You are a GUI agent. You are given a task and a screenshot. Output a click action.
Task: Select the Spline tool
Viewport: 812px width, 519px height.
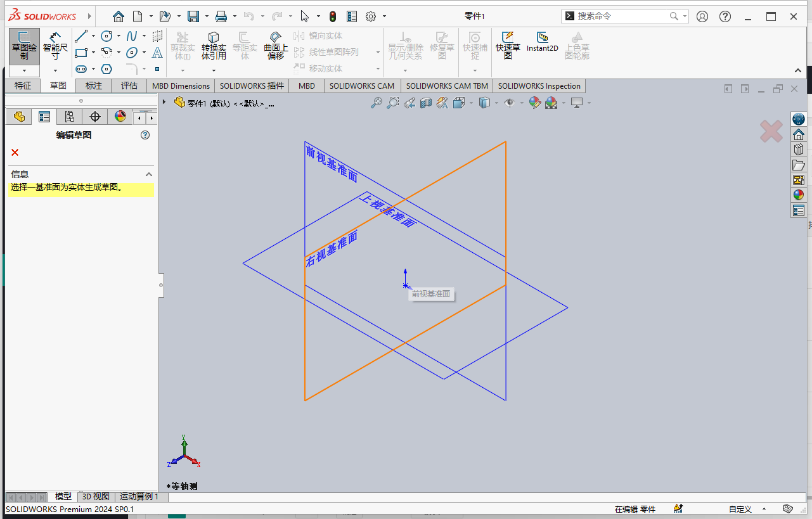point(132,36)
